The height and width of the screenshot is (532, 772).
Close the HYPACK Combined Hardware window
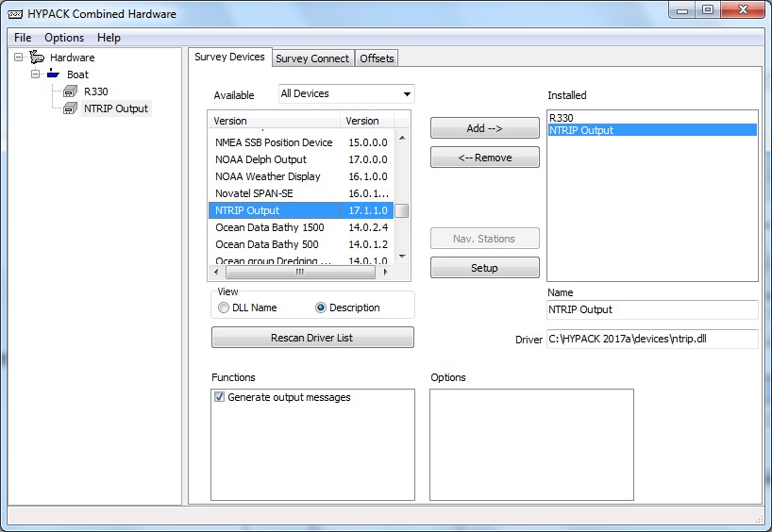(744, 10)
